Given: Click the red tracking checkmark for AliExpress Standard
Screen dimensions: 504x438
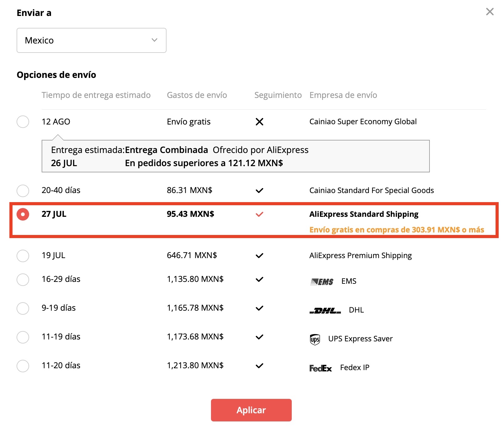Looking at the screenshot, I should click(260, 214).
